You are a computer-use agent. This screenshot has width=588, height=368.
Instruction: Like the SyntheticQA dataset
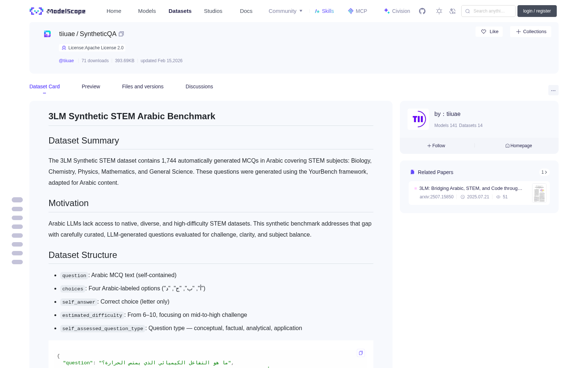[490, 32]
